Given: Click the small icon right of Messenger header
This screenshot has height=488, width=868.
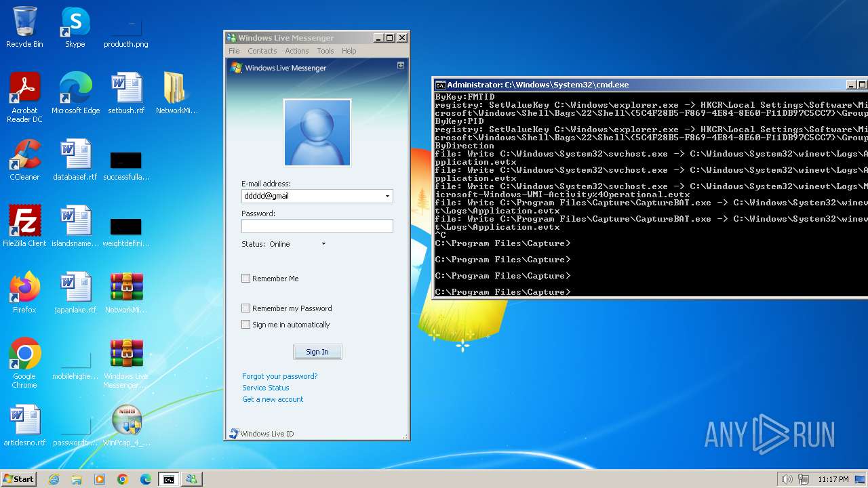Looking at the screenshot, I should tap(401, 65).
